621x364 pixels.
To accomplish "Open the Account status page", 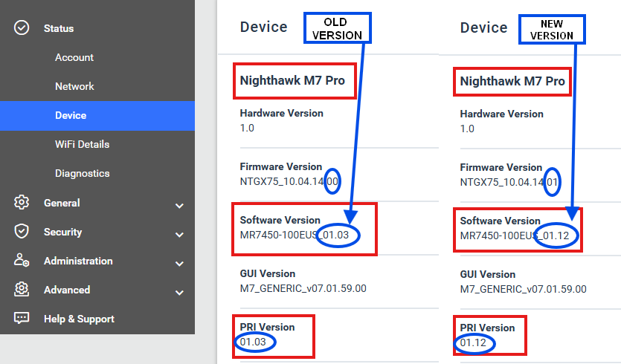I will [x=74, y=57].
